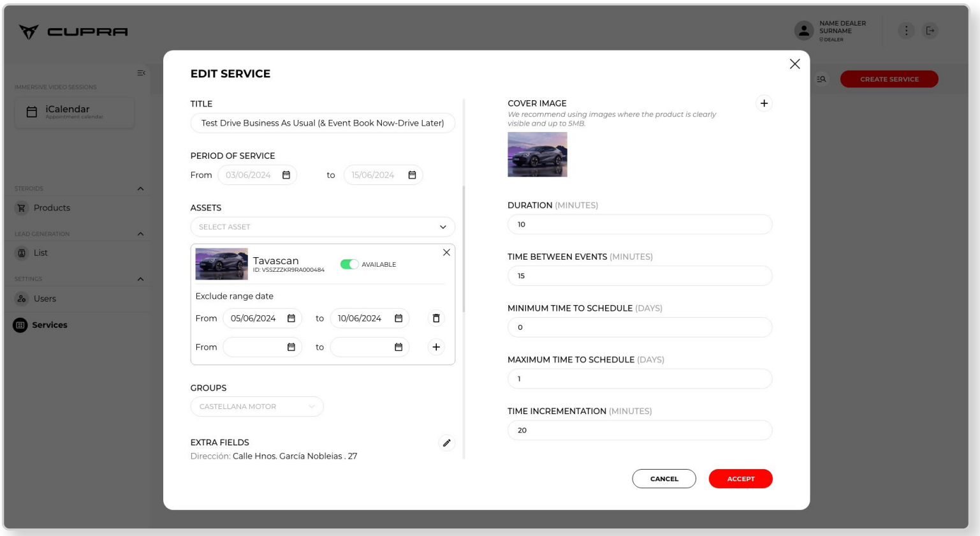Click the Accept button

coord(740,479)
